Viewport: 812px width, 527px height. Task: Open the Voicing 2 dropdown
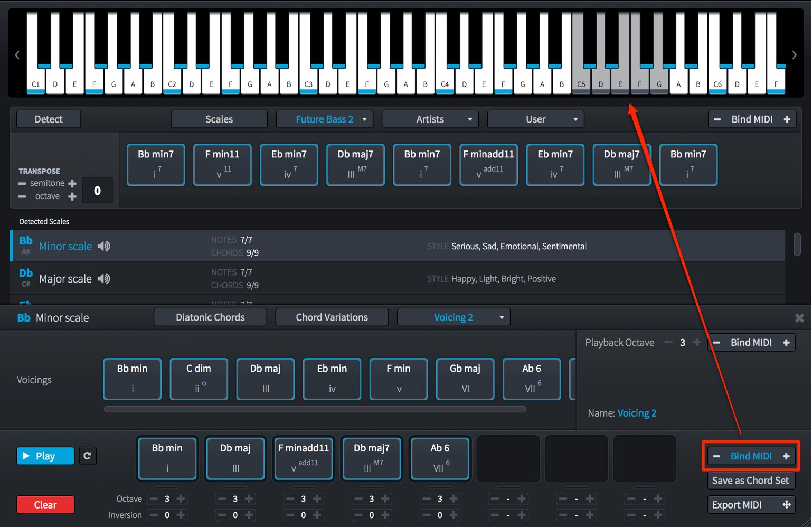(x=454, y=317)
